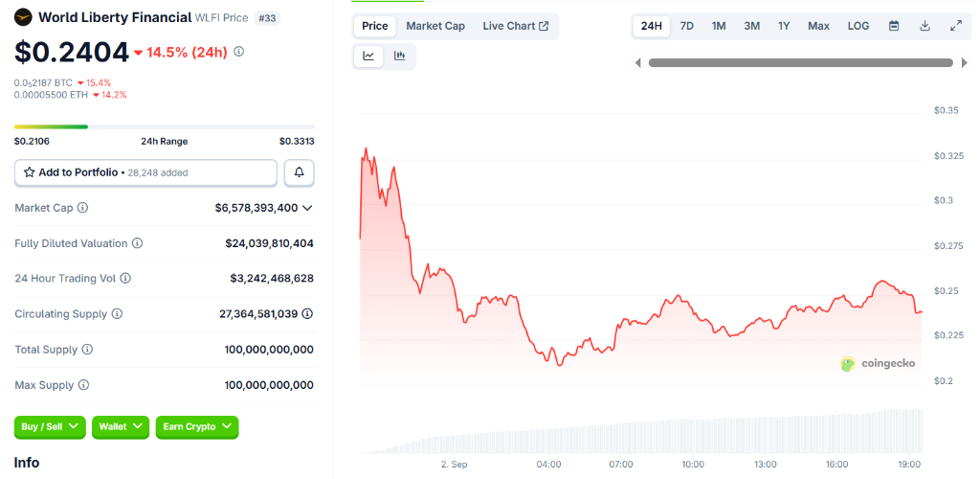Viewport: 980px width, 479px height.
Task: Switch to the Market Cap tab
Action: [435, 26]
